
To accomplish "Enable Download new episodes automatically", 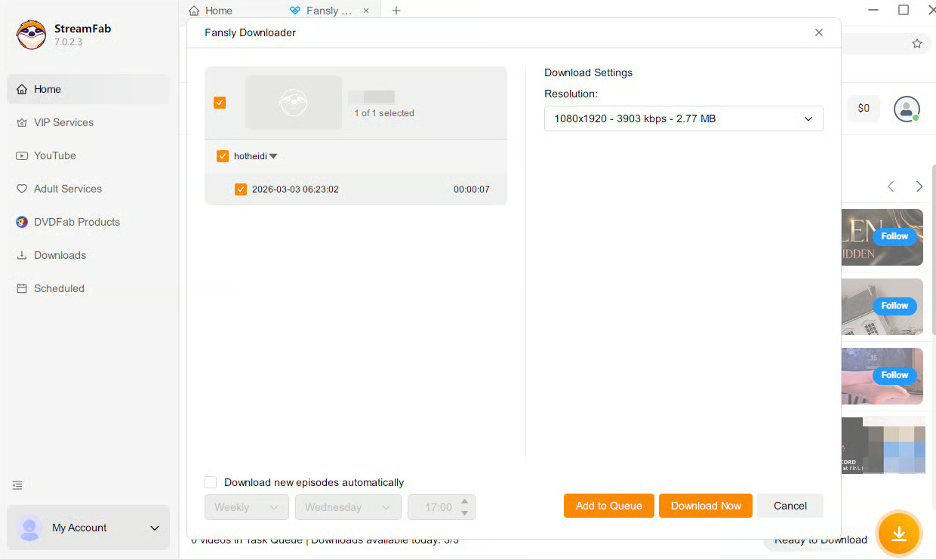I will point(211,482).
